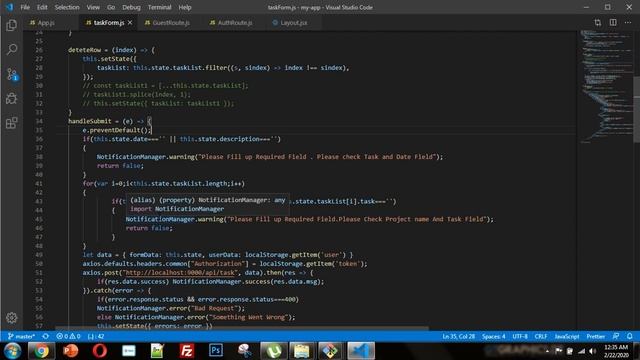Open uTorrent from taskbar
The width and height of the screenshot is (640, 360).
pos(273,351)
